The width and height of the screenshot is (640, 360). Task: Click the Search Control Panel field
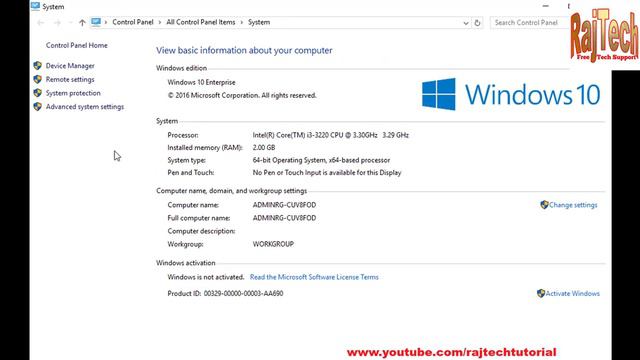click(530, 23)
